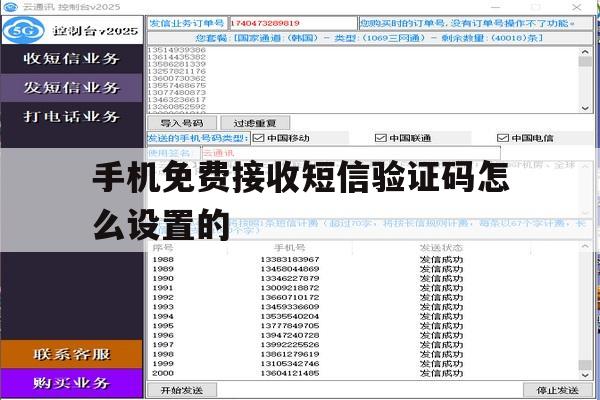Open 打电话业务 in the sidebar
The height and width of the screenshot is (400, 600).
(72, 116)
